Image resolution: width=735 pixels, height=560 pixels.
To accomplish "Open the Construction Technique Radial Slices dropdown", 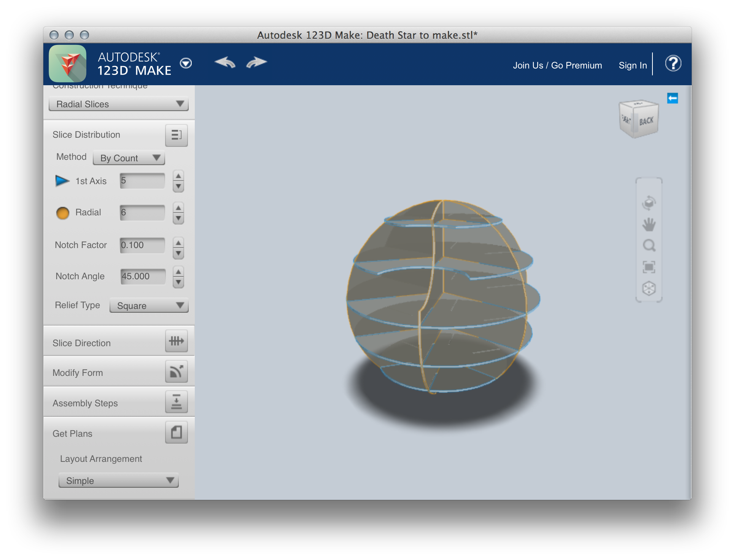I will [119, 104].
